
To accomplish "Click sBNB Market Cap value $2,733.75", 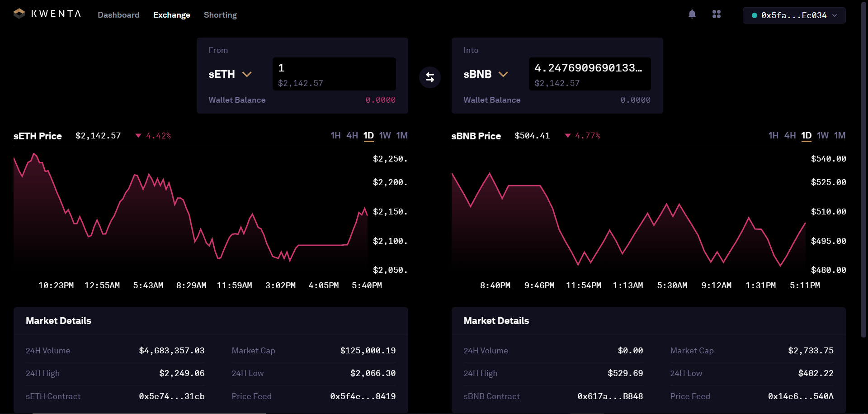I will click(x=811, y=351).
